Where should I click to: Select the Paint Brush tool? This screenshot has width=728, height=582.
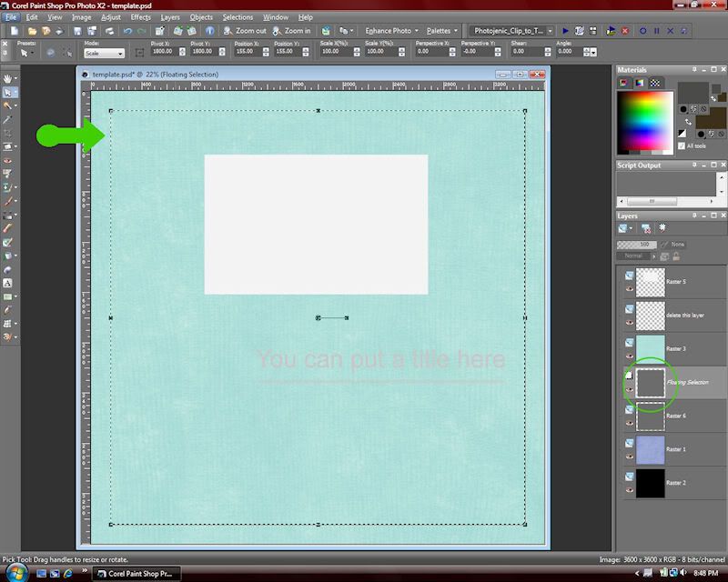point(7,201)
